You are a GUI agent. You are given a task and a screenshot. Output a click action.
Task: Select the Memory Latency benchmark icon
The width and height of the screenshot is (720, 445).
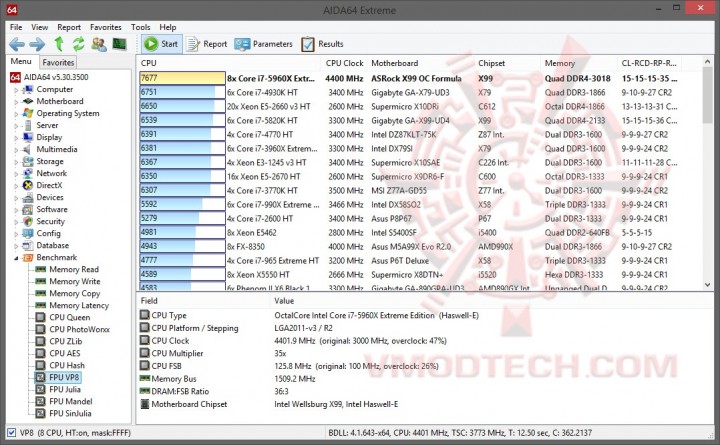pos(41,305)
